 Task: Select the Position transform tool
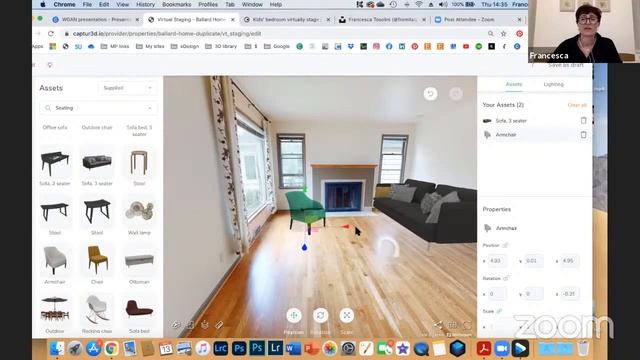[x=294, y=315]
